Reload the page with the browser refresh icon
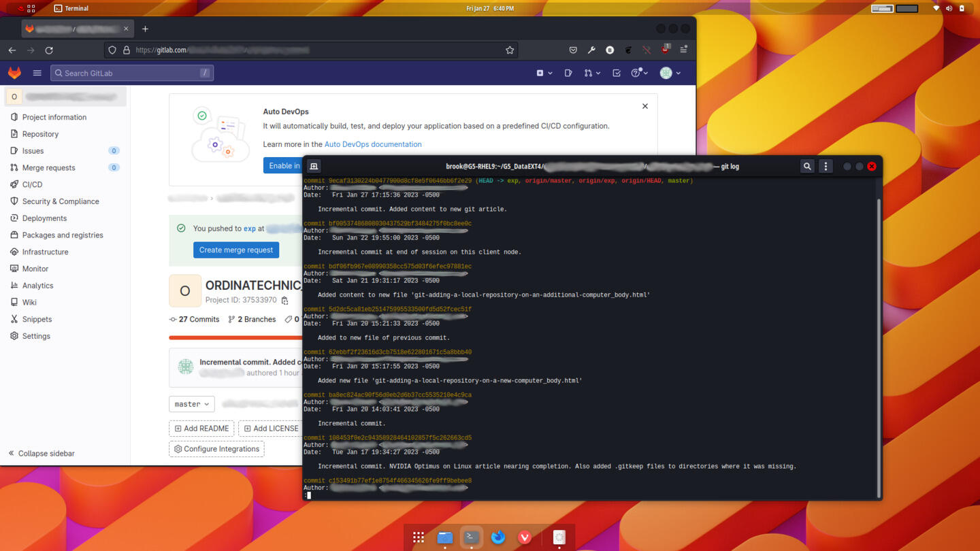 pos(49,50)
